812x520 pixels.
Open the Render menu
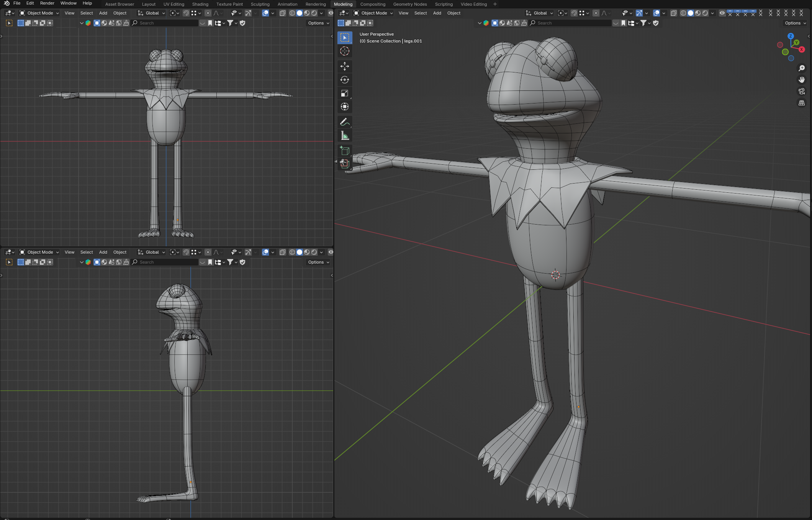click(x=47, y=3)
